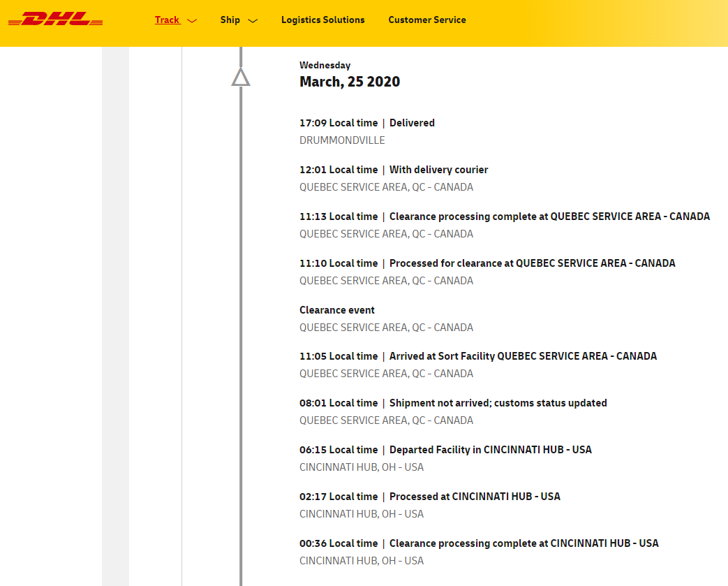Open the Track menu
Image resolution: width=728 pixels, height=586 pixels.
[x=167, y=20]
